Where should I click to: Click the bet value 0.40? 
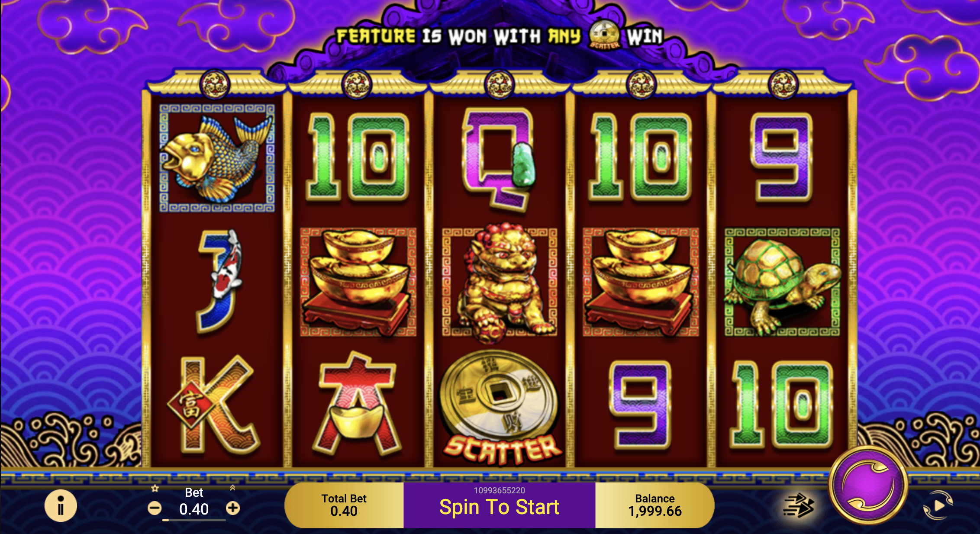[194, 509]
